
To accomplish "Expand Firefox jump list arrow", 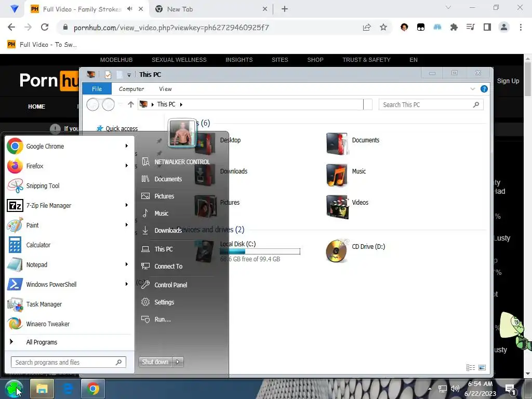I will coord(127,166).
